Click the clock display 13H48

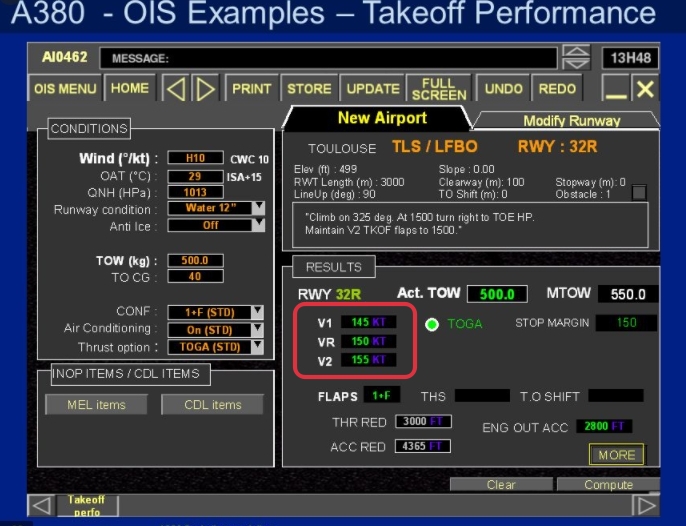(x=630, y=58)
